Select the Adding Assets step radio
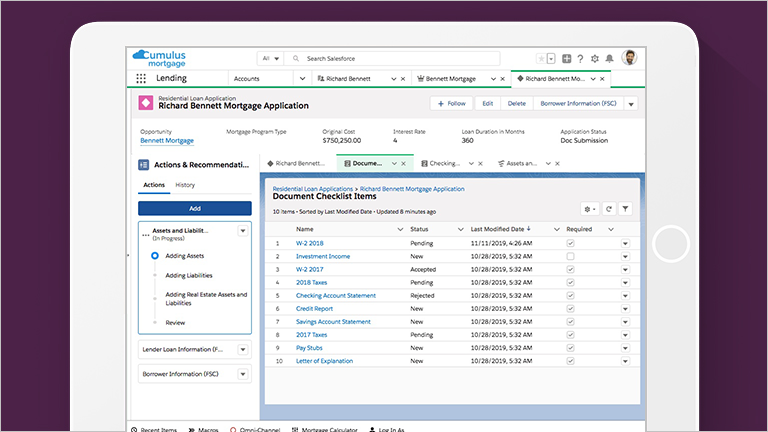Screen dimensions: 768x432 point(155,256)
